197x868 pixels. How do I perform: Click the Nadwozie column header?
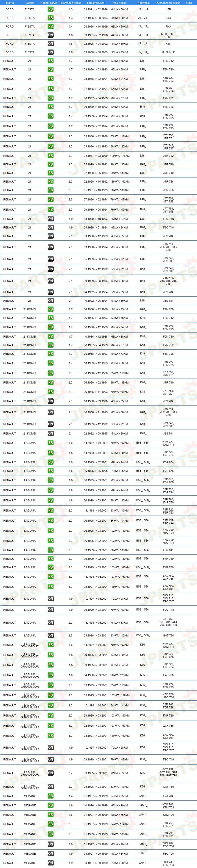(143, 3)
